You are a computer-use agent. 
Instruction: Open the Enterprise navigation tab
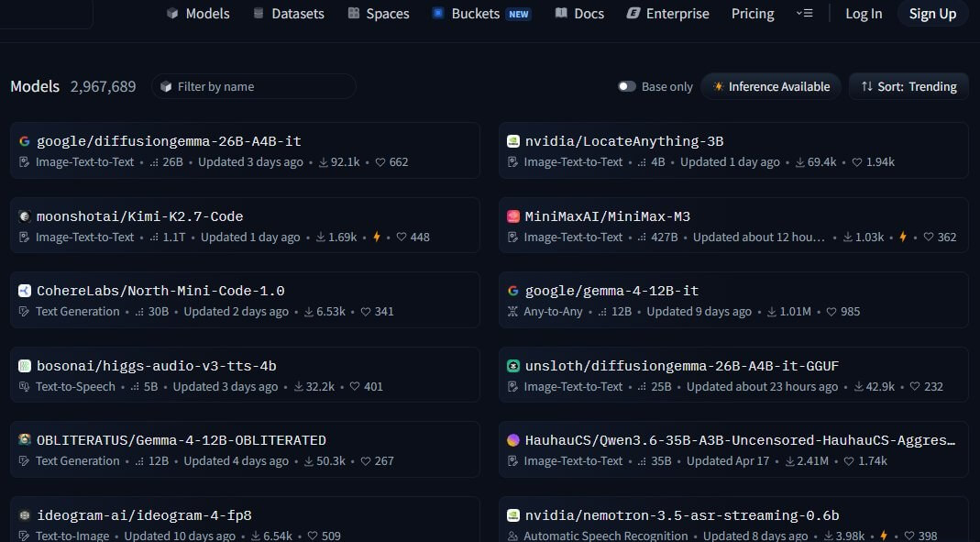[667, 13]
